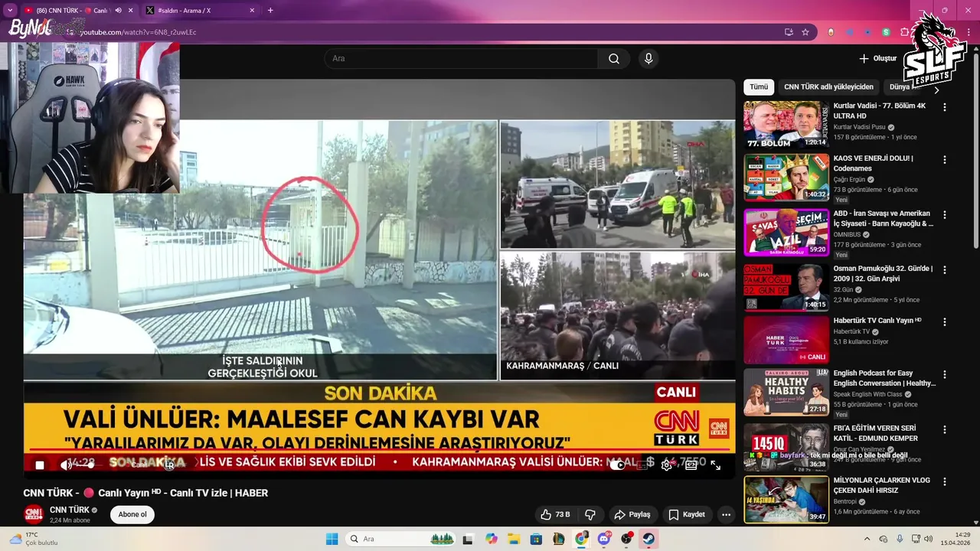The width and height of the screenshot is (980, 551).
Task: Open Microsoft Store from the taskbar
Action: pos(536,539)
